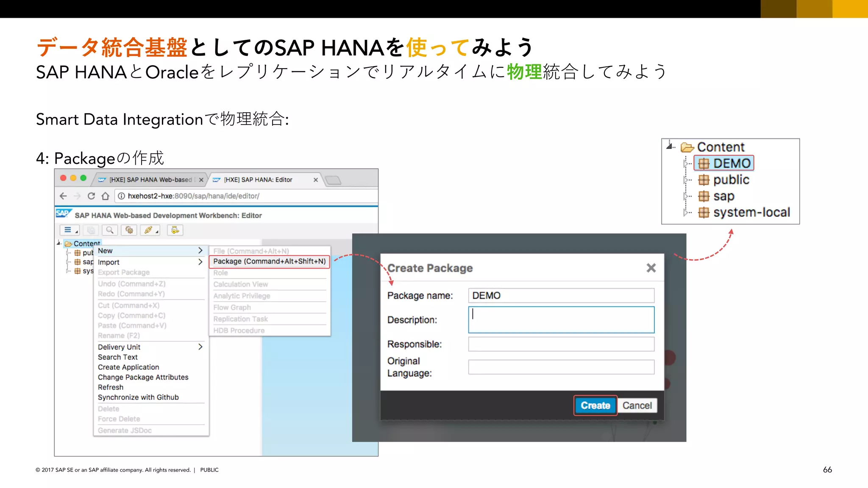This screenshot has width=868, height=488.
Task: Click the Role entry in New submenu
Action: click(220, 273)
